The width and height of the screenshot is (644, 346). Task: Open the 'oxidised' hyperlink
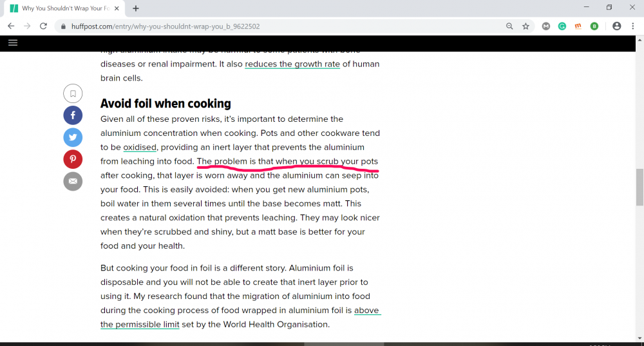[140, 147]
